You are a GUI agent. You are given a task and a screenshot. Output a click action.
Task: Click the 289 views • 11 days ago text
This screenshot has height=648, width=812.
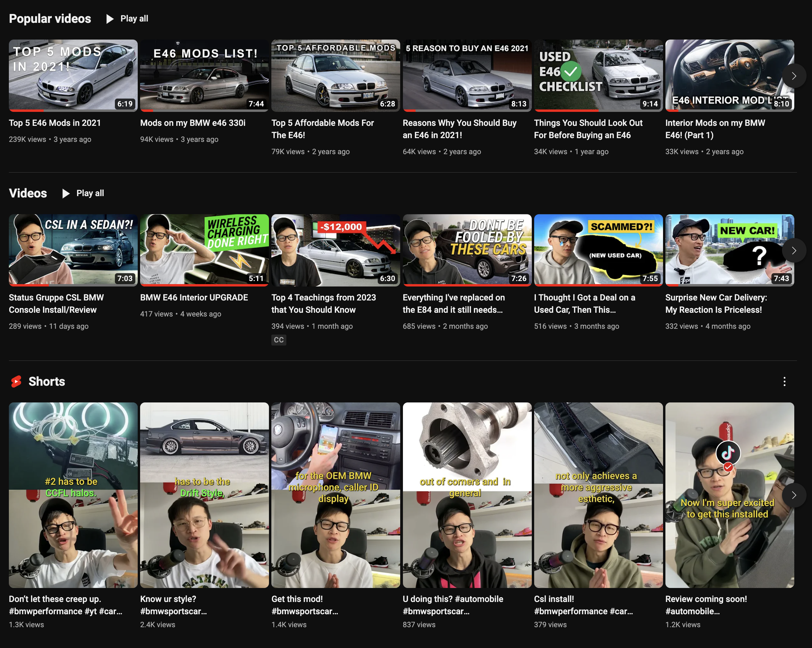(49, 326)
